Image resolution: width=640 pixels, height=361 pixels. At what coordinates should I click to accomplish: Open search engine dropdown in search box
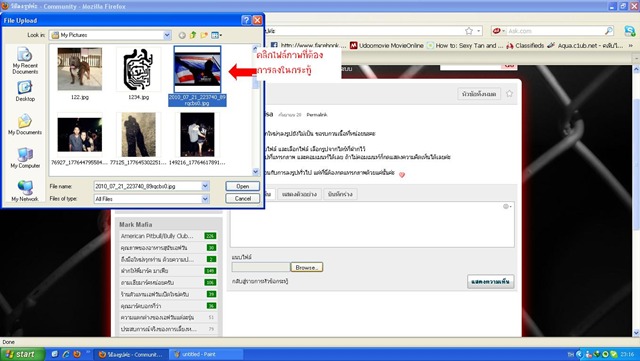[x=498, y=31]
